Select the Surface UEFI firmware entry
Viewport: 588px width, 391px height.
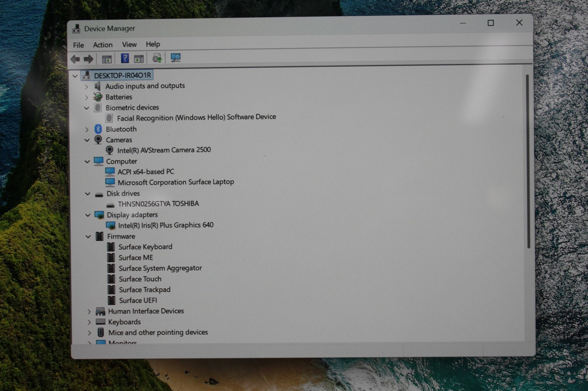click(x=138, y=301)
